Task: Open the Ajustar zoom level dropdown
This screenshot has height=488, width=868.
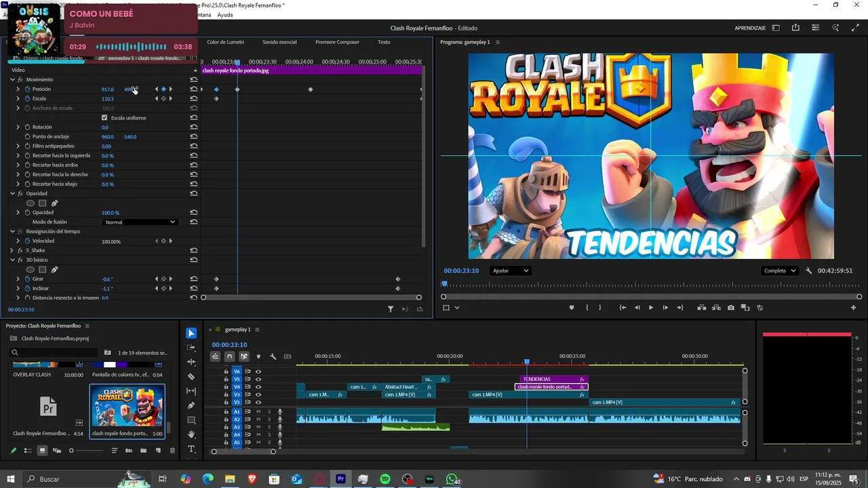Action: (511, 270)
